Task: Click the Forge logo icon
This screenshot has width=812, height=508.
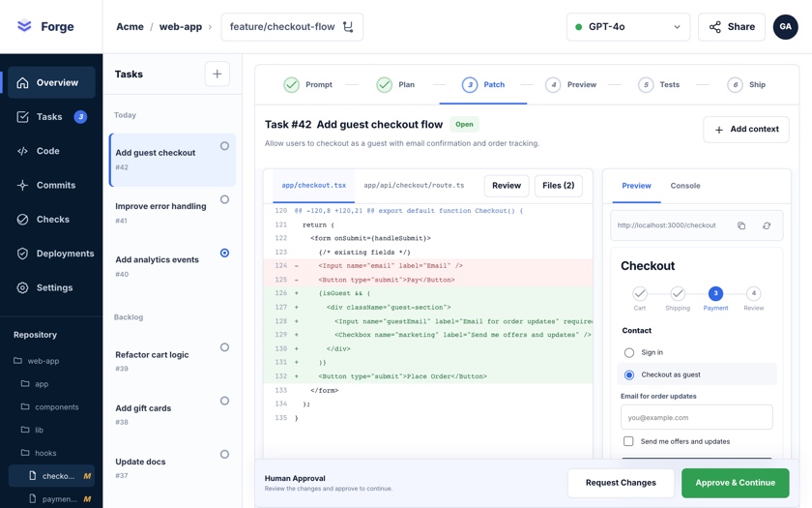Action: click(24, 26)
